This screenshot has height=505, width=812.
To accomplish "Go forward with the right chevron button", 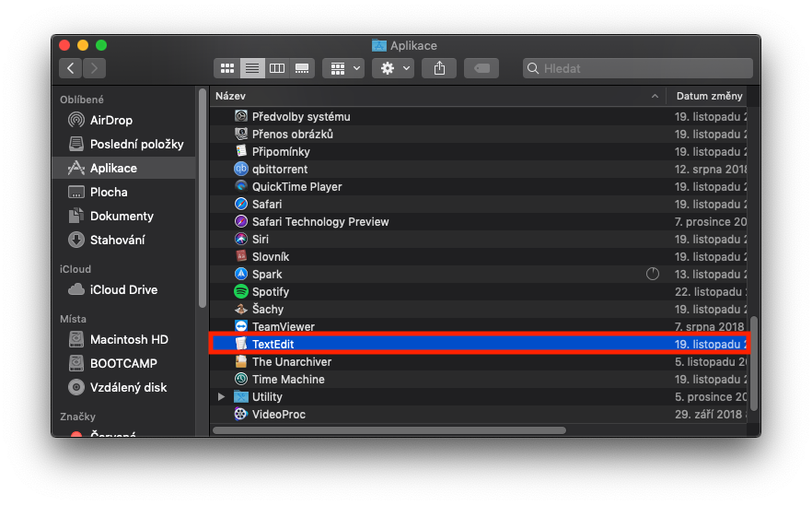I will [94, 68].
